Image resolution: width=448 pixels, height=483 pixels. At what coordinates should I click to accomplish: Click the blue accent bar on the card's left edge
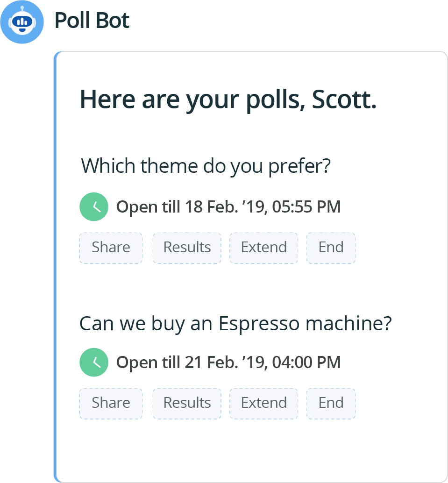pyautogui.click(x=56, y=266)
